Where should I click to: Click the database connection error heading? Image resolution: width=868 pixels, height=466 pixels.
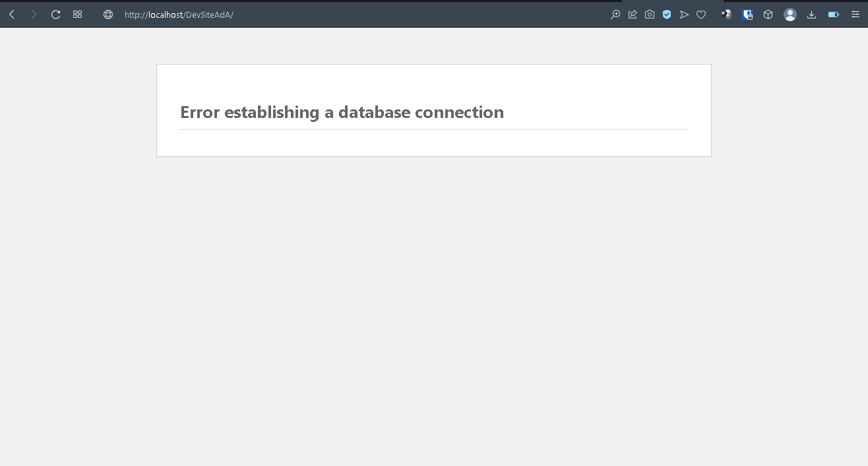click(x=342, y=112)
